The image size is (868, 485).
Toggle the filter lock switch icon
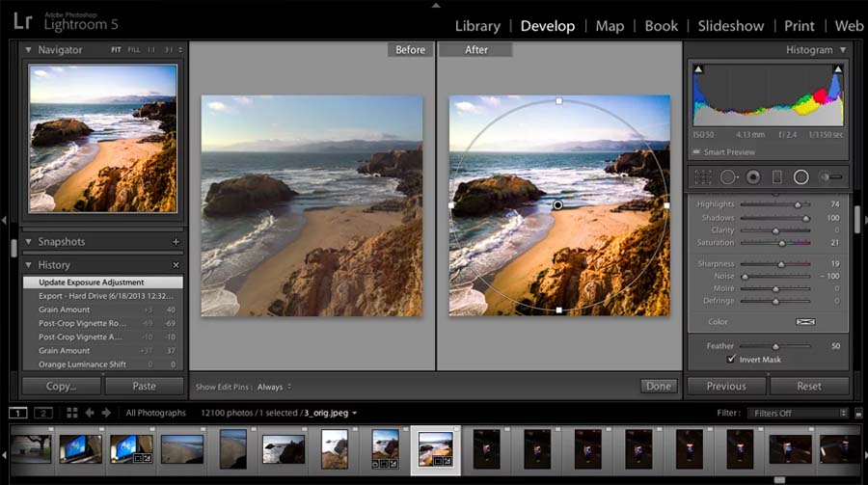(x=858, y=414)
